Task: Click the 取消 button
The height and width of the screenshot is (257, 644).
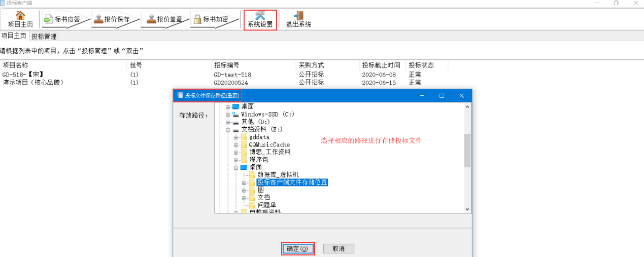Action: click(338, 249)
